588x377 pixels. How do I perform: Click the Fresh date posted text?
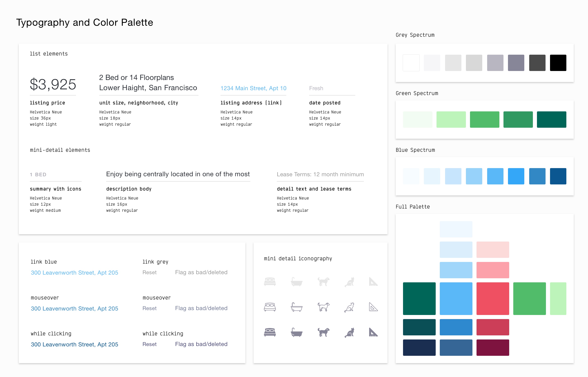point(316,88)
